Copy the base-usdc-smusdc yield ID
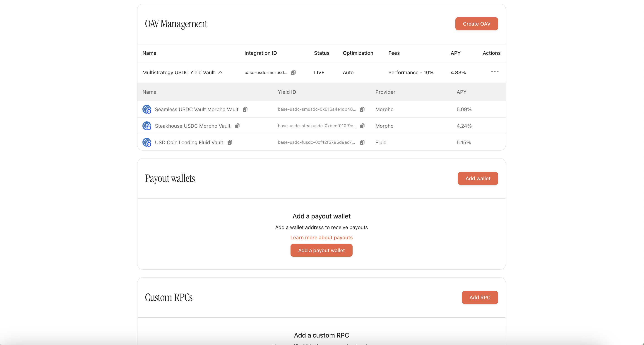 [x=362, y=109]
